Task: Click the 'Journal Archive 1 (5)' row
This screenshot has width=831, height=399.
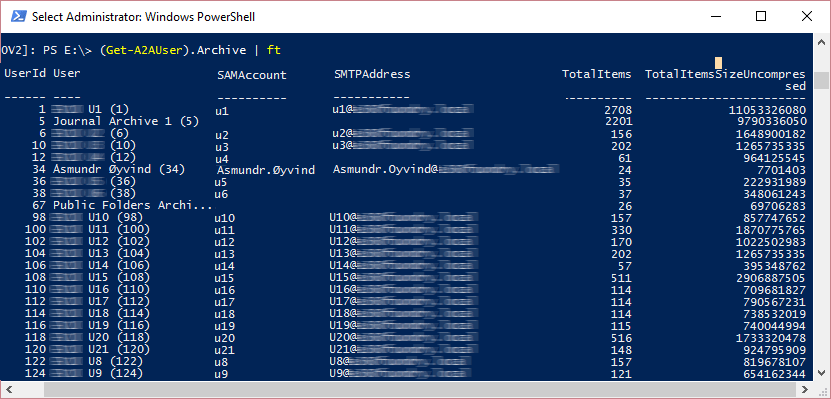Action: (x=405, y=121)
